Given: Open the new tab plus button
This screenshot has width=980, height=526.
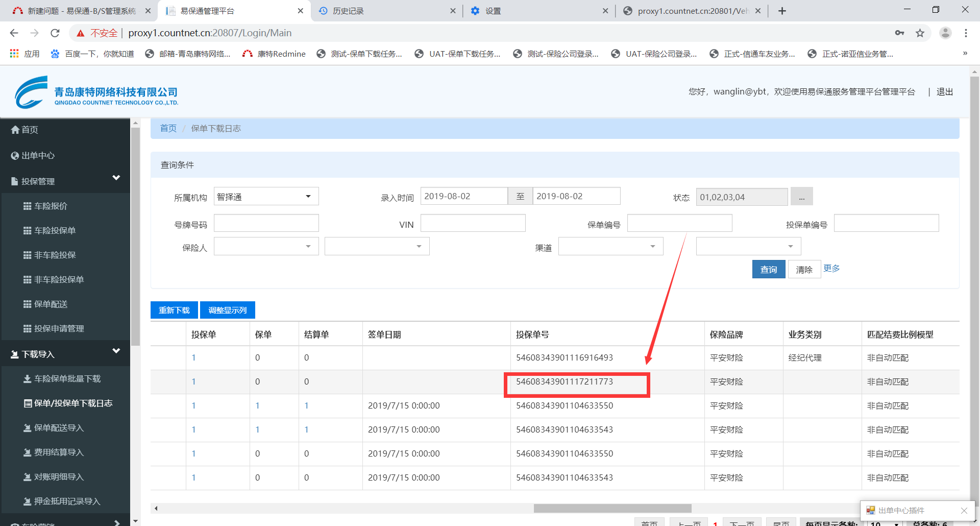Looking at the screenshot, I should point(782,11).
